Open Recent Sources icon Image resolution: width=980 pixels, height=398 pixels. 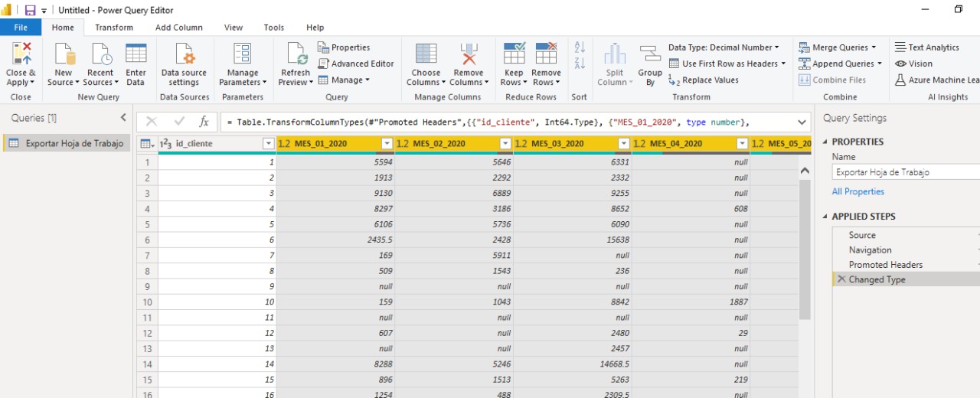point(101,54)
